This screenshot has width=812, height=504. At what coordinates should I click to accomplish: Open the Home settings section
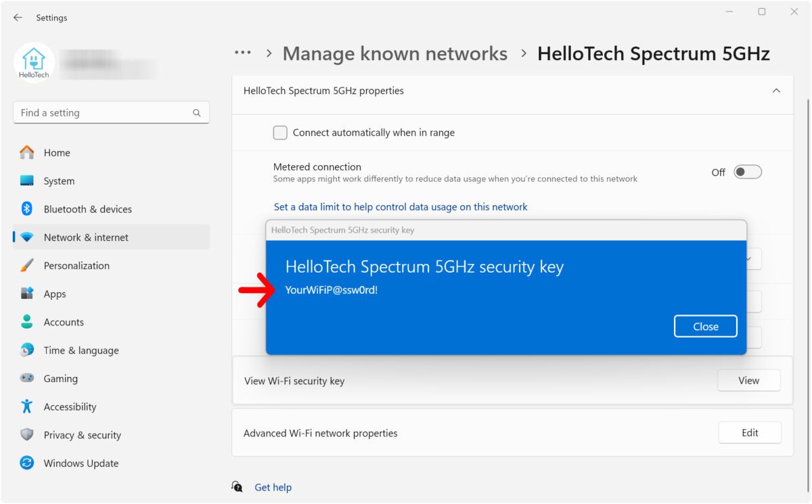57,152
